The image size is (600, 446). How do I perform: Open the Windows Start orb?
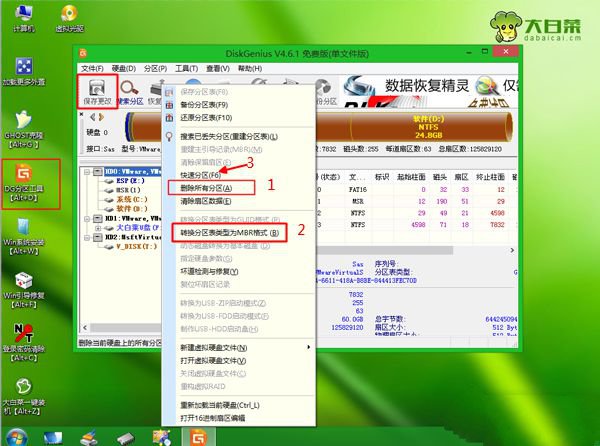[17, 438]
